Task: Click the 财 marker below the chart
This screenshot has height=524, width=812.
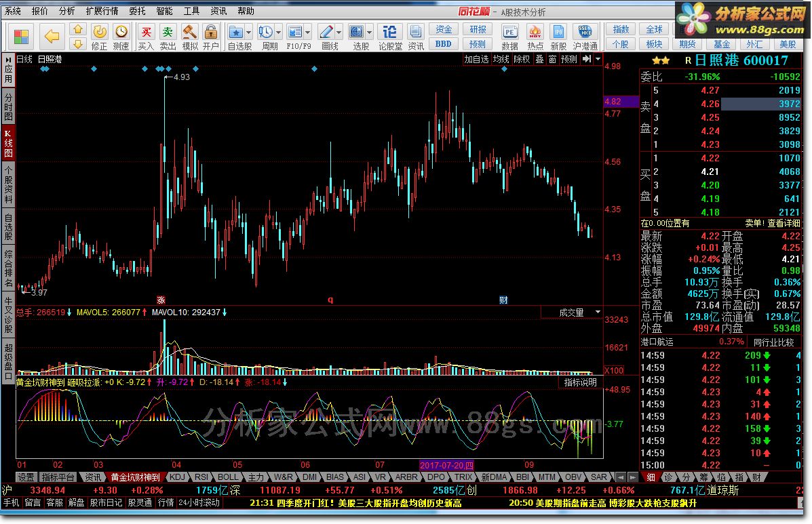Action: click(x=503, y=300)
